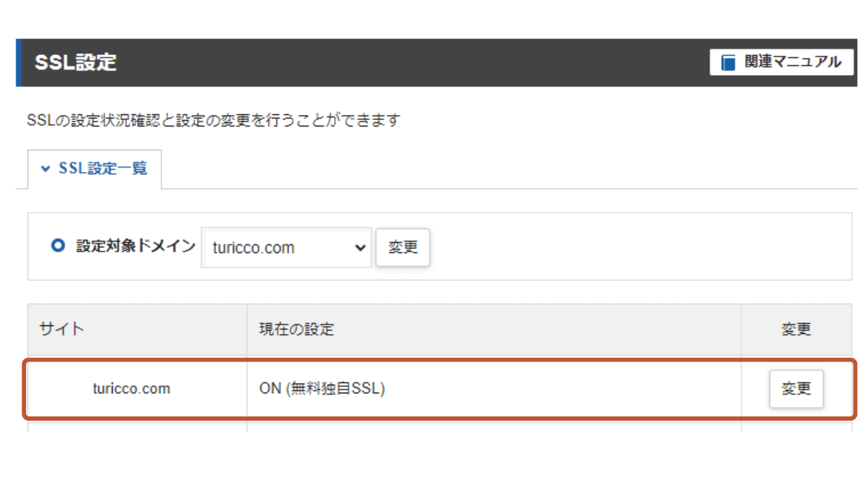Click the book icon beside 関連マニュアル

click(728, 62)
